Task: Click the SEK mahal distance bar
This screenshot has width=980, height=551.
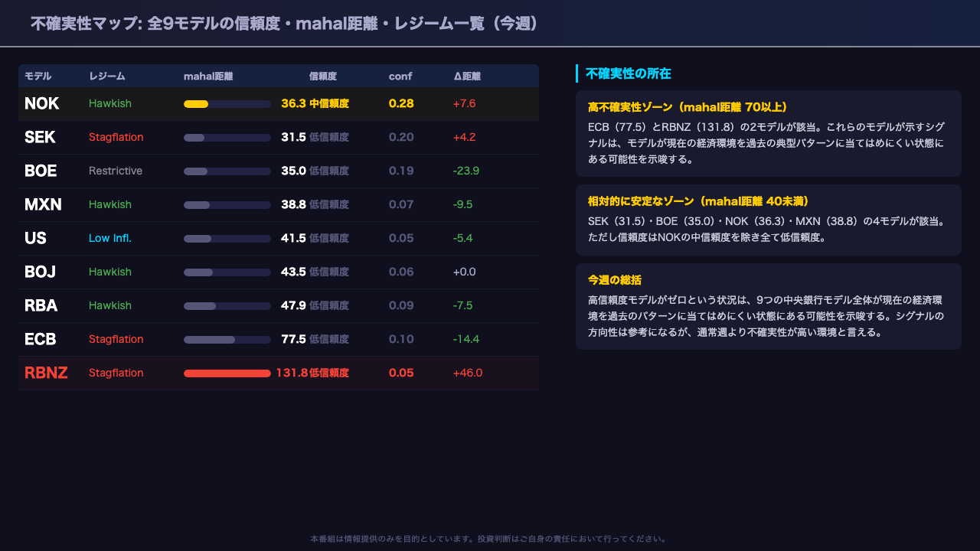Action: (227, 138)
